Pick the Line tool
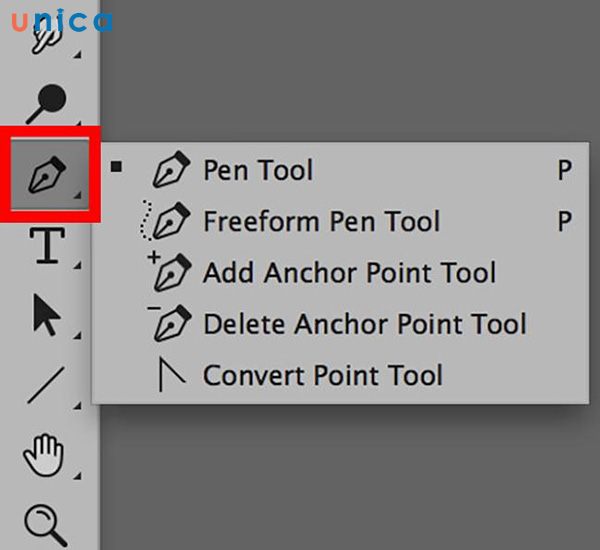Screen dimensions: 600x550 pos(45,385)
